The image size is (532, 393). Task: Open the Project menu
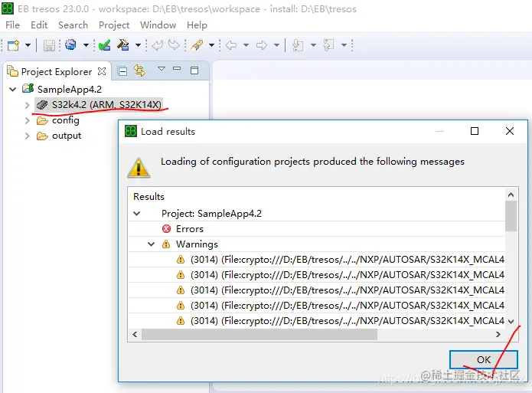(114, 25)
